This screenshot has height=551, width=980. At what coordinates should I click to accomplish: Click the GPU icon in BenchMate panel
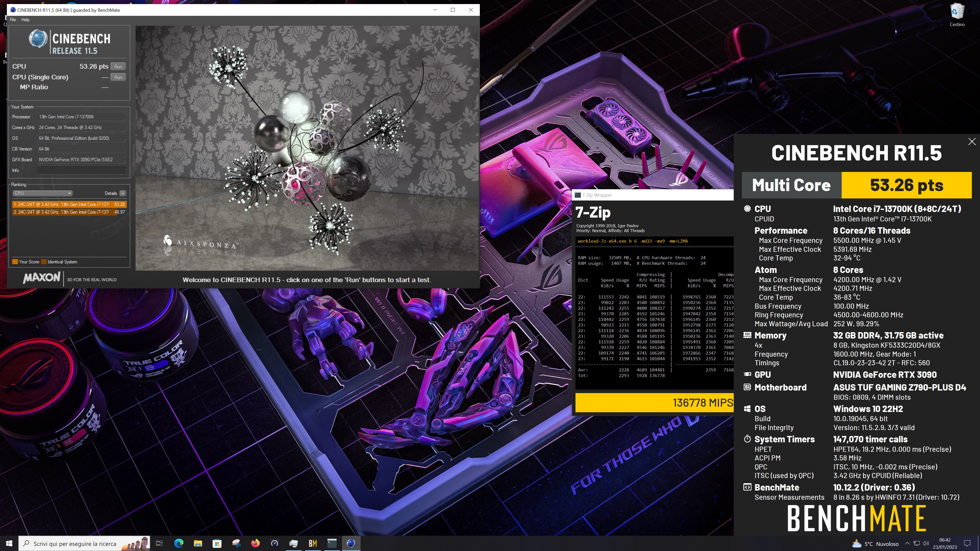tap(747, 374)
